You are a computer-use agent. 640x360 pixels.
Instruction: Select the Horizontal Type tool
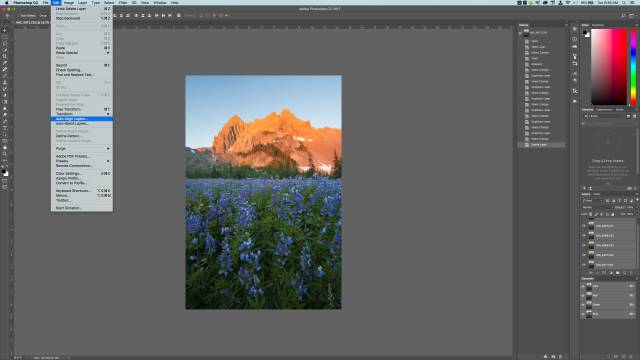[4, 128]
